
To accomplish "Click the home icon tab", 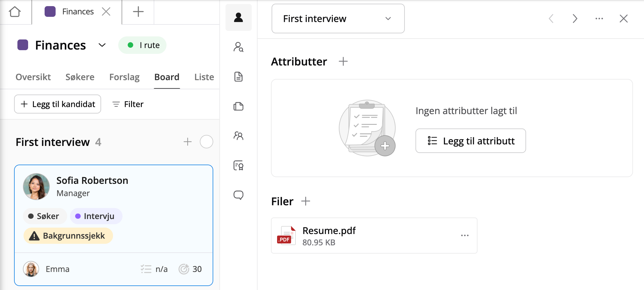I will [15, 12].
